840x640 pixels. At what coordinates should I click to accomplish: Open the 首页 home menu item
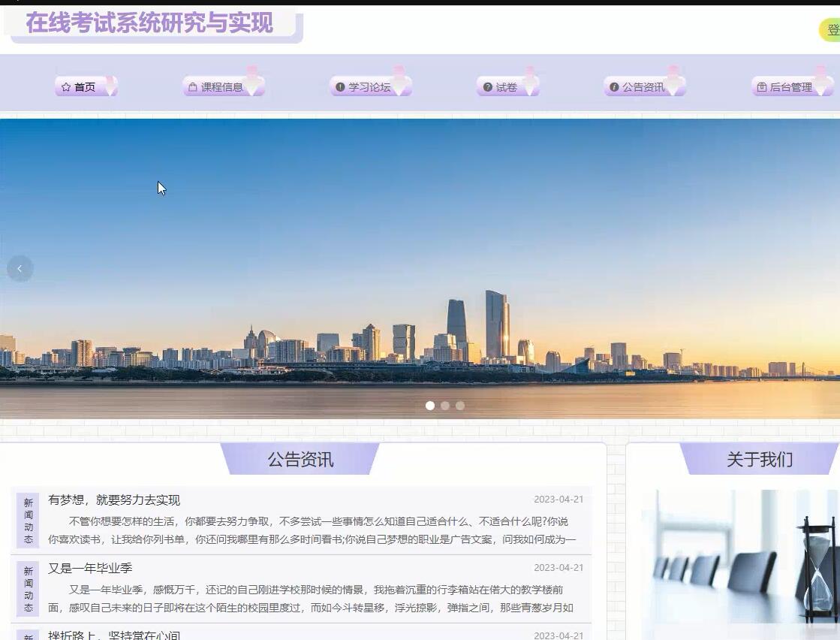point(86,87)
